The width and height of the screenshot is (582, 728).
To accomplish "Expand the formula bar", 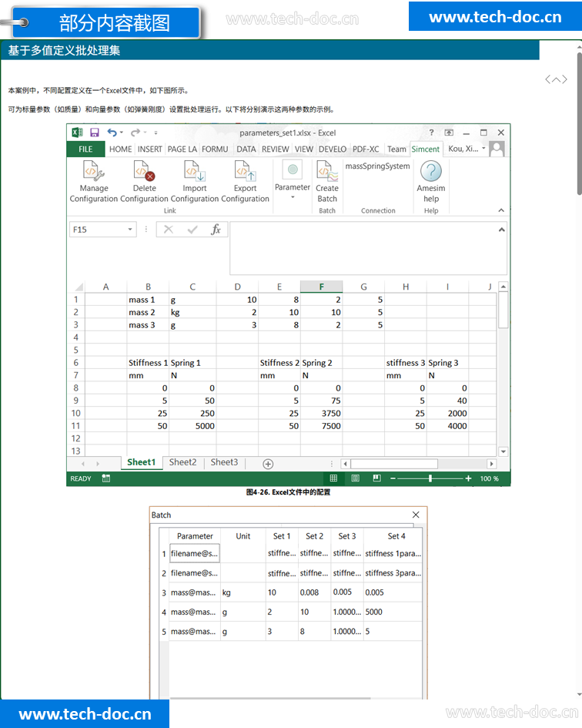I will [502, 230].
